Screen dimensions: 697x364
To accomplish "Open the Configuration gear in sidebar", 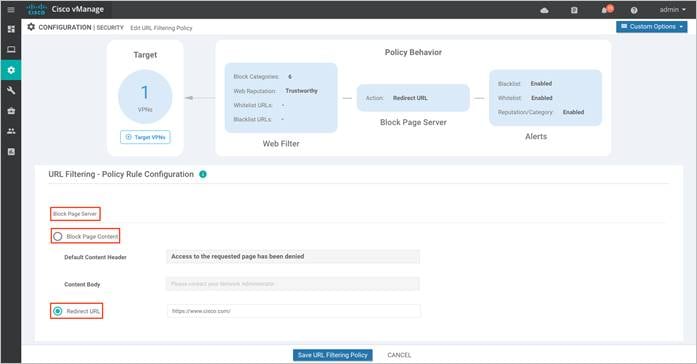I will [x=11, y=70].
